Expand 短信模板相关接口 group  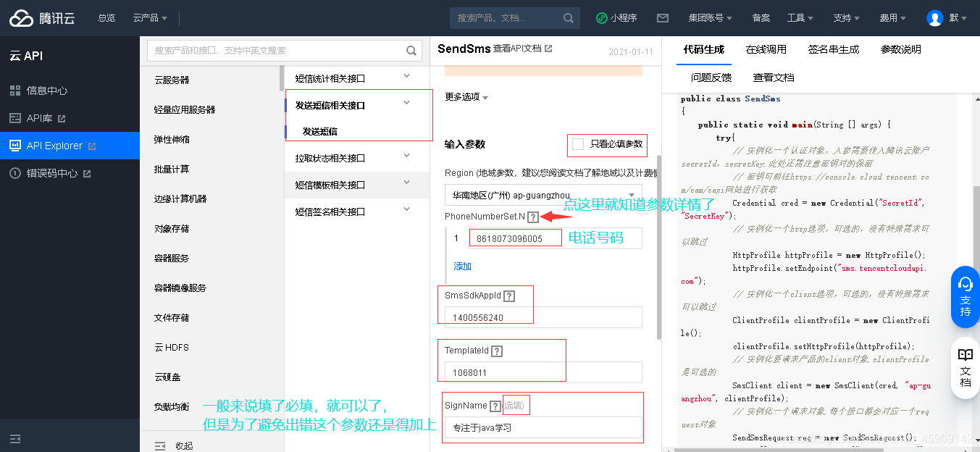point(406,183)
